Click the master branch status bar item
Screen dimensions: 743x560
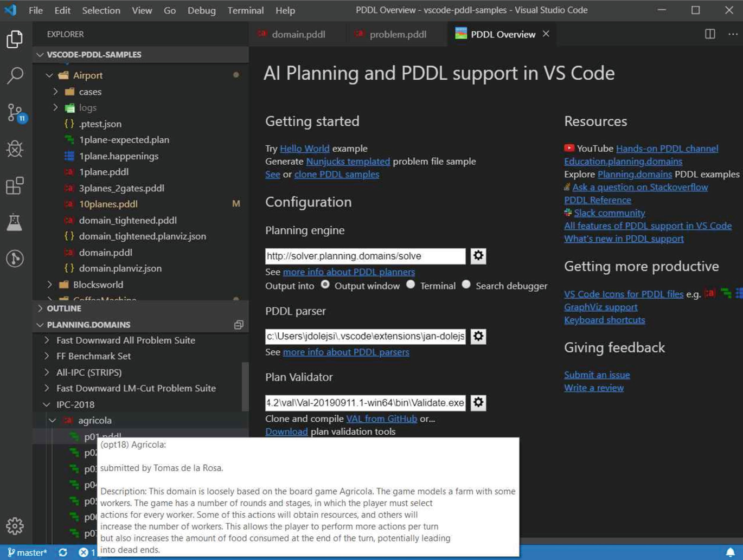pyautogui.click(x=28, y=552)
